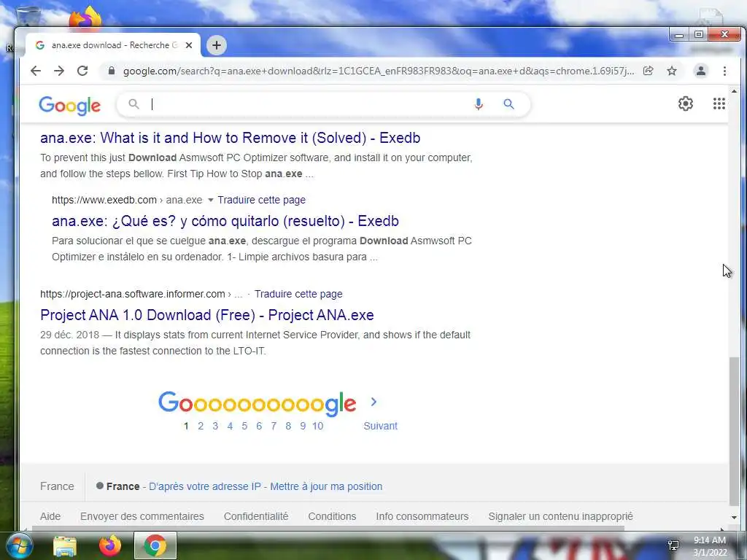Screen dimensions: 747x560
Task: Go to results page 6
Action: click(x=259, y=426)
